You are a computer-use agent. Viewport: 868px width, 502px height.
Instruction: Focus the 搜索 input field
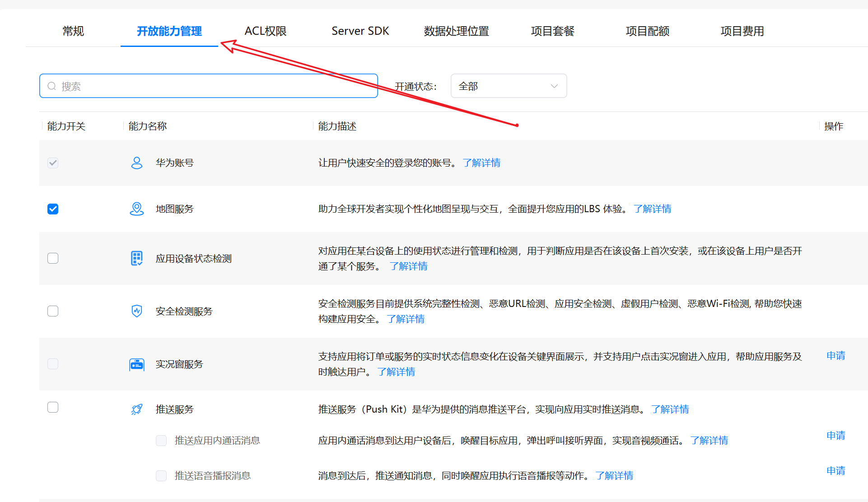click(x=217, y=86)
